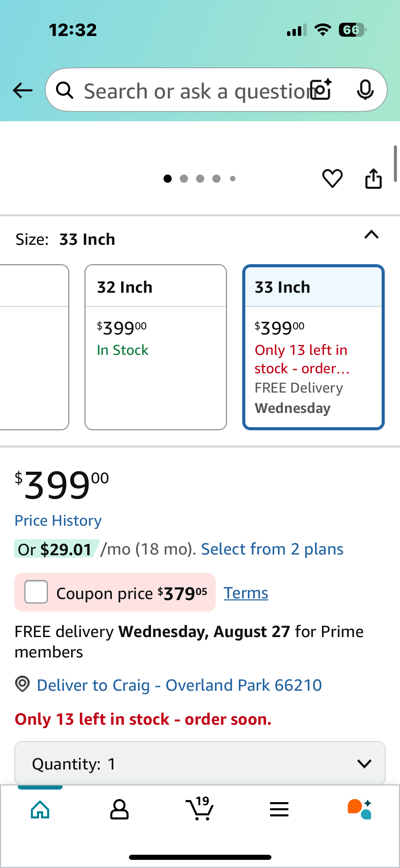Viewport: 400px width, 868px height.
Task: Go to the Home tab
Action: [40, 809]
